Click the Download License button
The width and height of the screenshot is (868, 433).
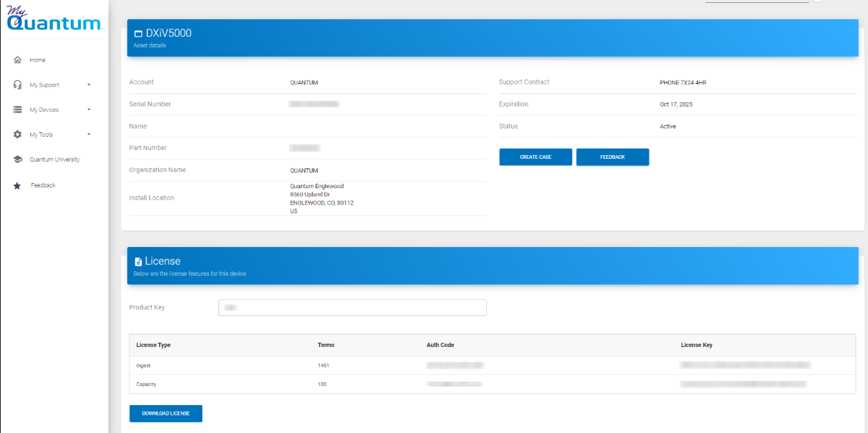tap(166, 413)
